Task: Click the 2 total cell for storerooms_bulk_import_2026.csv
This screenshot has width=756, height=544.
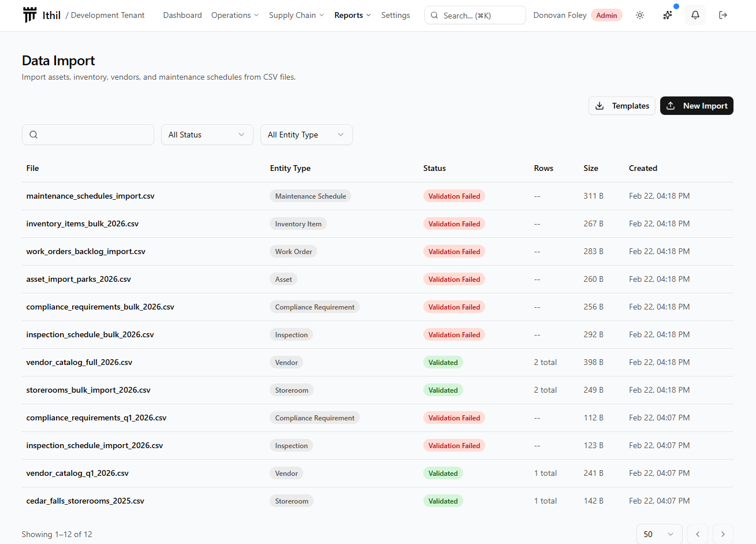Action: pyautogui.click(x=545, y=390)
